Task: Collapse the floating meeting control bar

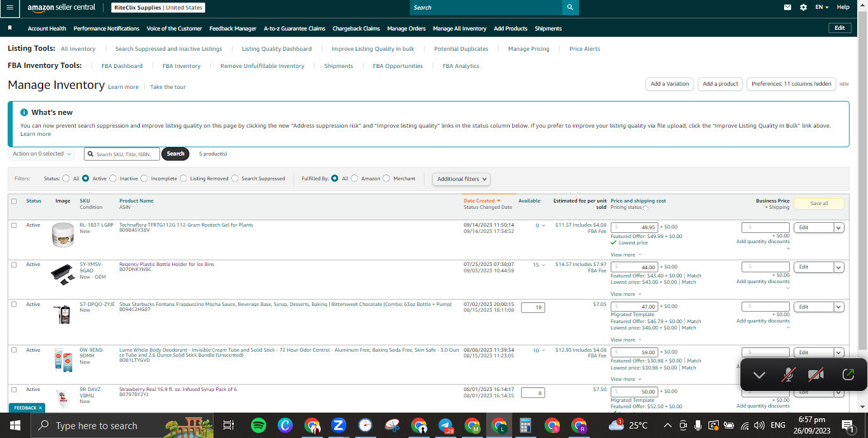Action: (759, 375)
